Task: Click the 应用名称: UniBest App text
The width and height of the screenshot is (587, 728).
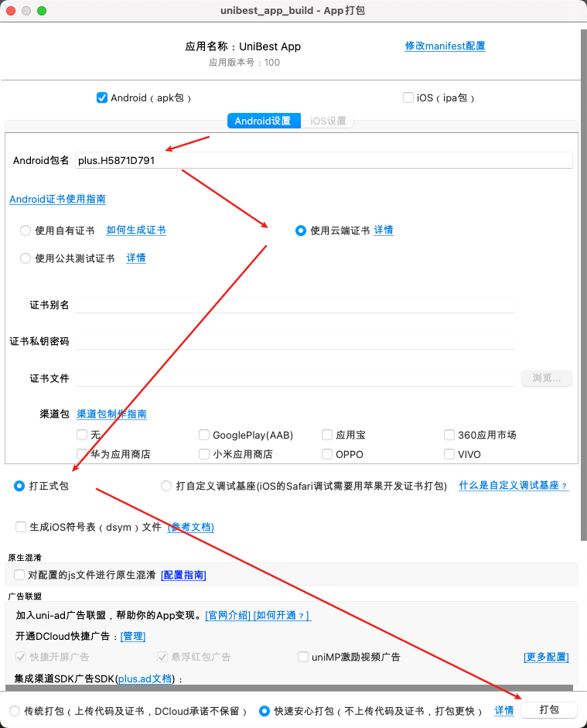Action: click(x=243, y=46)
